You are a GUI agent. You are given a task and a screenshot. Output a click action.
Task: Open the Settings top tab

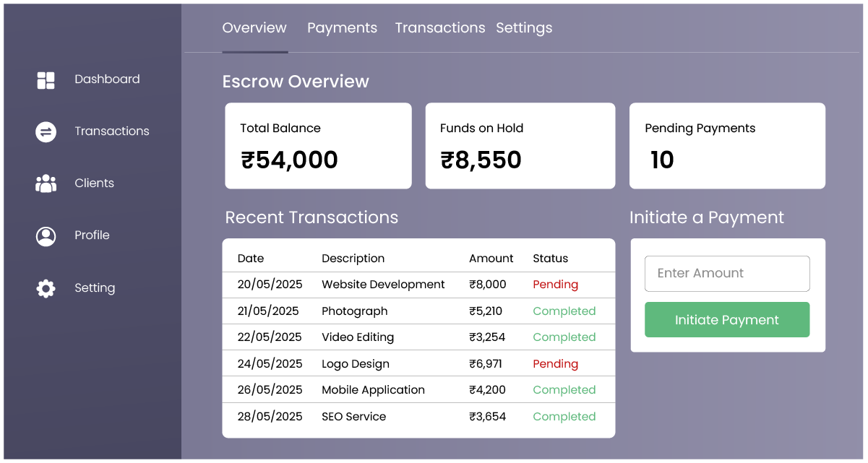coord(524,28)
